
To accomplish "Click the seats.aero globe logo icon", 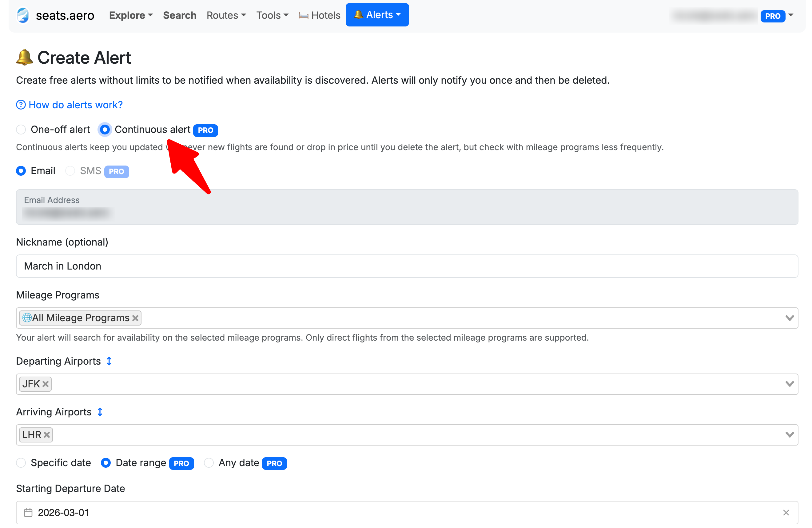I will [23, 15].
